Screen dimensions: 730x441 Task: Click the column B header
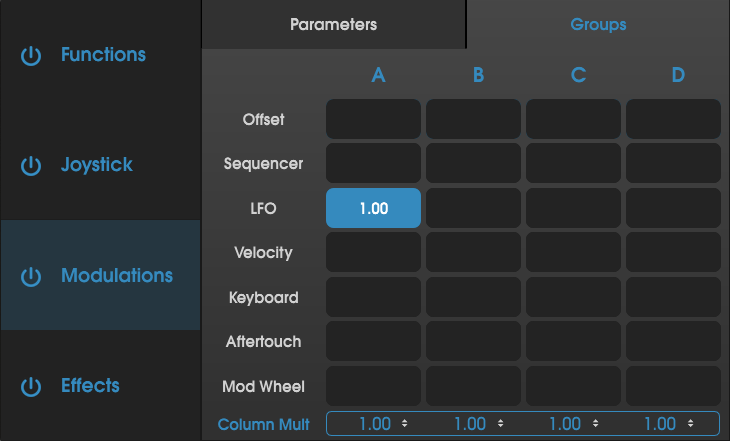(x=479, y=75)
